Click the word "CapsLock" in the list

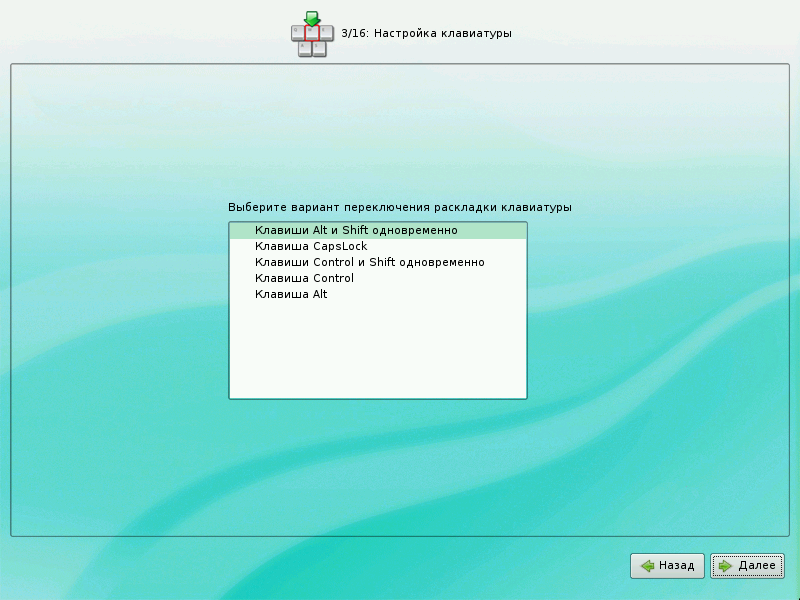point(340,246)
